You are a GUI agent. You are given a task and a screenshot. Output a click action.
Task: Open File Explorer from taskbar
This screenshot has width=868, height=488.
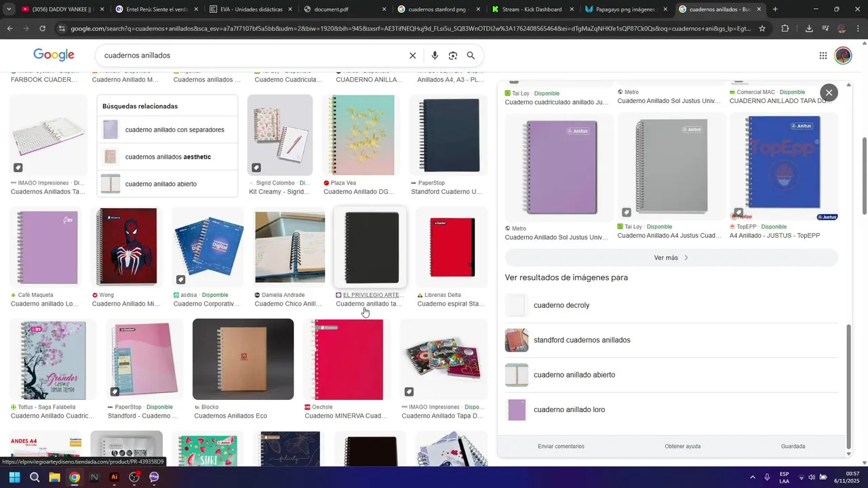point(54,477)
